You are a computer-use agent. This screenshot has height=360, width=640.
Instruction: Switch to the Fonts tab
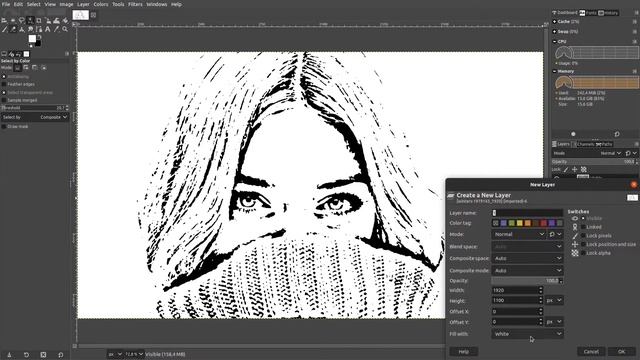pyautogui.click(x=588, y=13)
